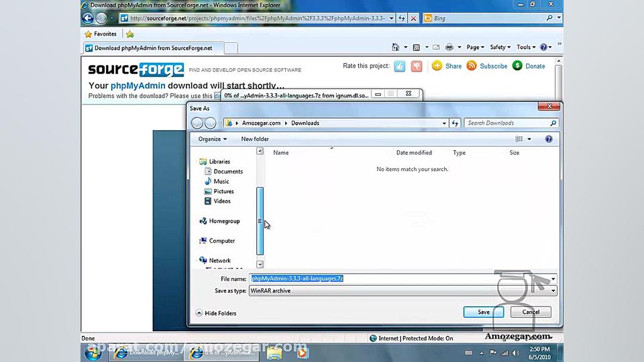644x362 pixels.
Task: Click the Save As dialog forward arrow
Action: pyautogui.click(x=210, y=123)
